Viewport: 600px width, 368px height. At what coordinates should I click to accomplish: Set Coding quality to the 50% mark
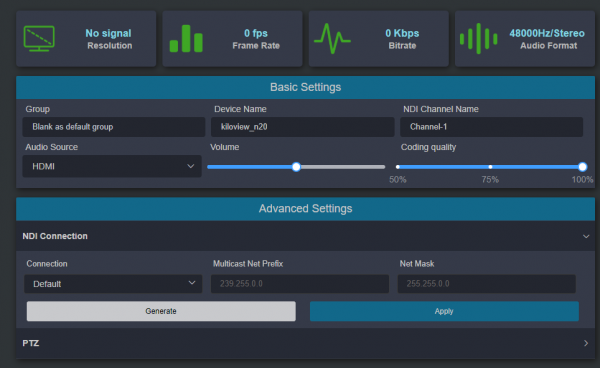click(398, 167)
